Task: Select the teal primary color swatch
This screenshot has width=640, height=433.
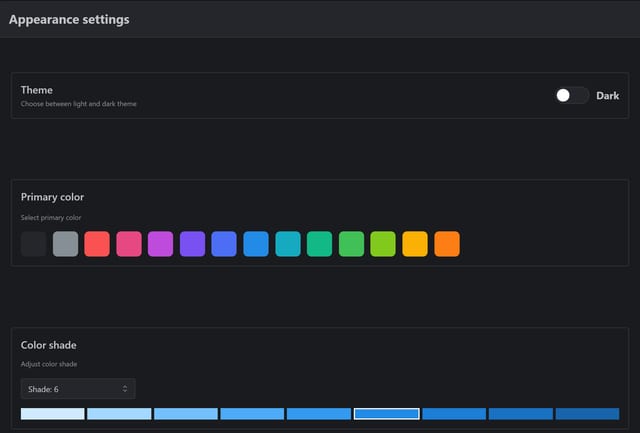Action: 320,244
